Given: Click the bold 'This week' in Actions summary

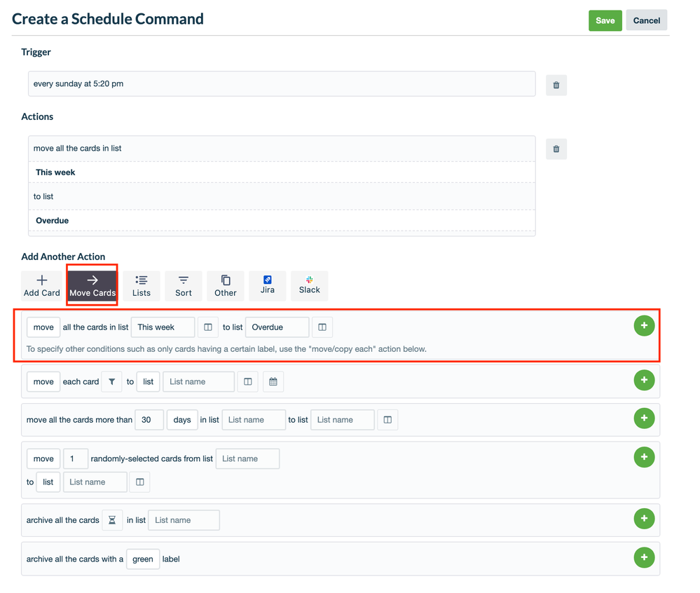Looking at the screenshot, I should coord(55,172).
